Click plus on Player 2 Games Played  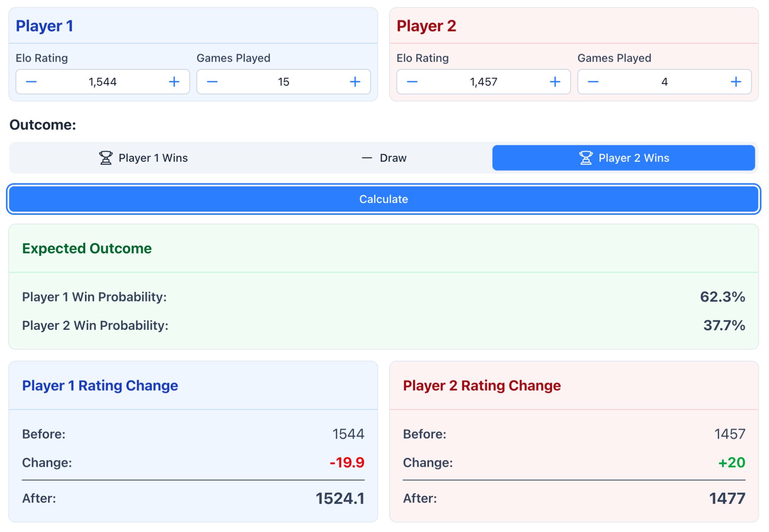[736, 82]
